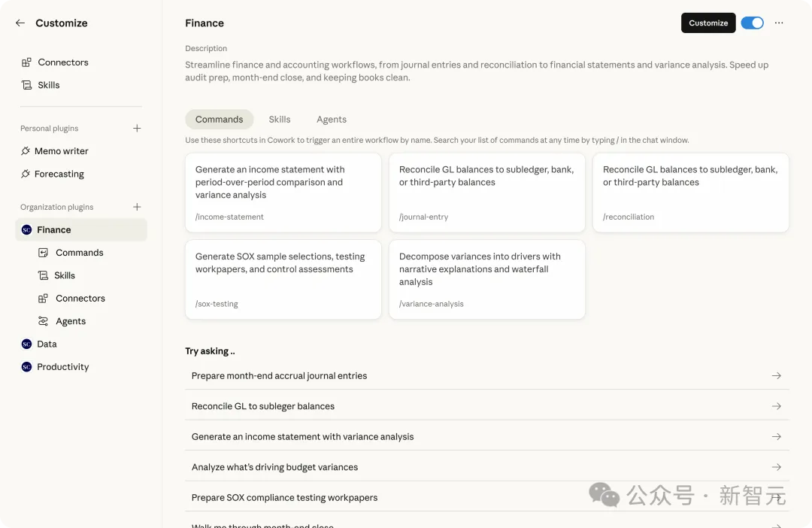Open the /variance-analysis command card
This screenshot has width=812, height=528.
486,279
